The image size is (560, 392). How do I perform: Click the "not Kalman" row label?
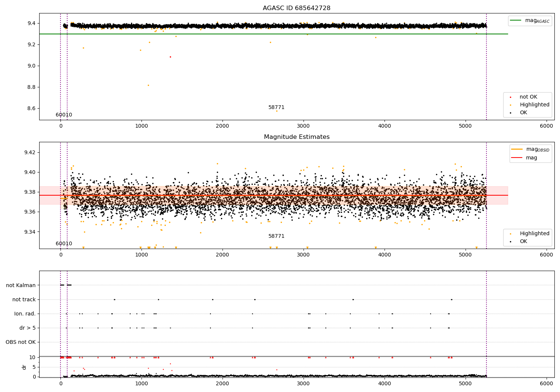point(21,285)
